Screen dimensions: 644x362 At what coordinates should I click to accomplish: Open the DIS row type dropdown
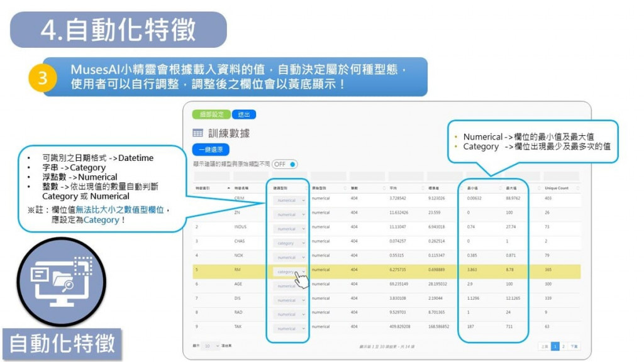[x=289, y=300]
